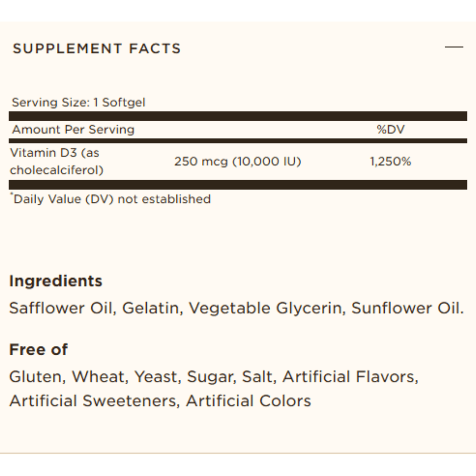Click the %DV column header
This screenshot has width=476, height=476.
390,130
